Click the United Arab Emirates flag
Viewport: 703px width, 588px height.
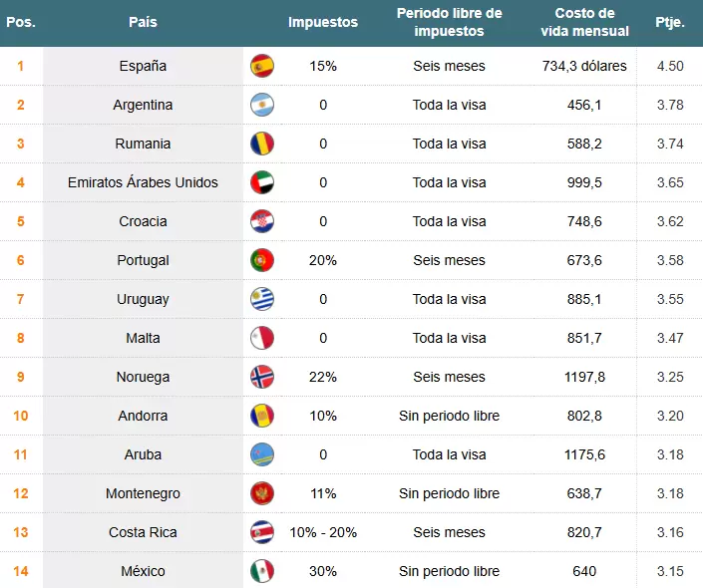(262, 183)
